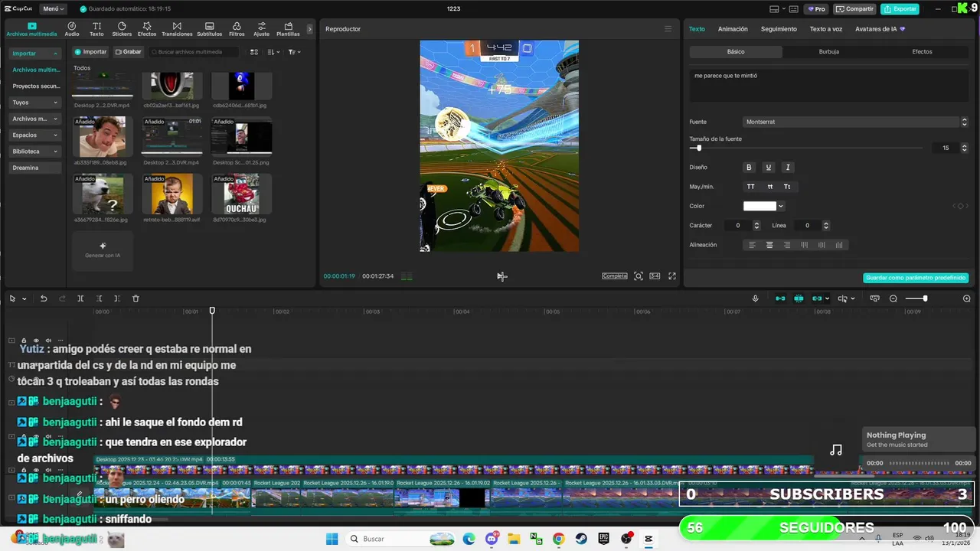980x551 pixels.
Task: Click Guardar como parámetro predefinido
Action: point(916,278)
